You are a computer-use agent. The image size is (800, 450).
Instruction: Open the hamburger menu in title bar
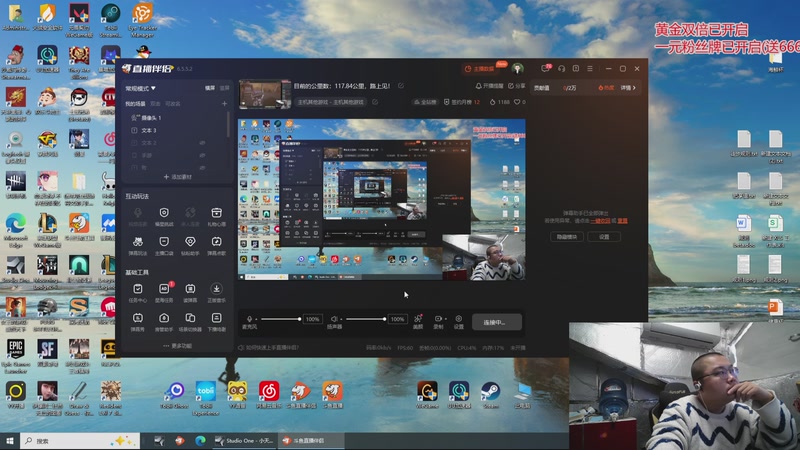click(590, 68)
